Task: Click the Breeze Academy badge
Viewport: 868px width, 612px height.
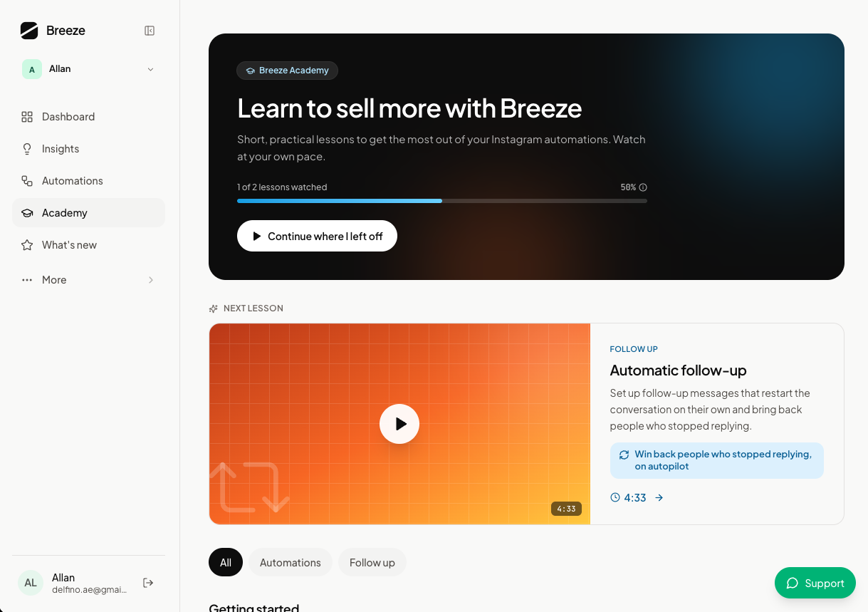Action: point(287,71)
